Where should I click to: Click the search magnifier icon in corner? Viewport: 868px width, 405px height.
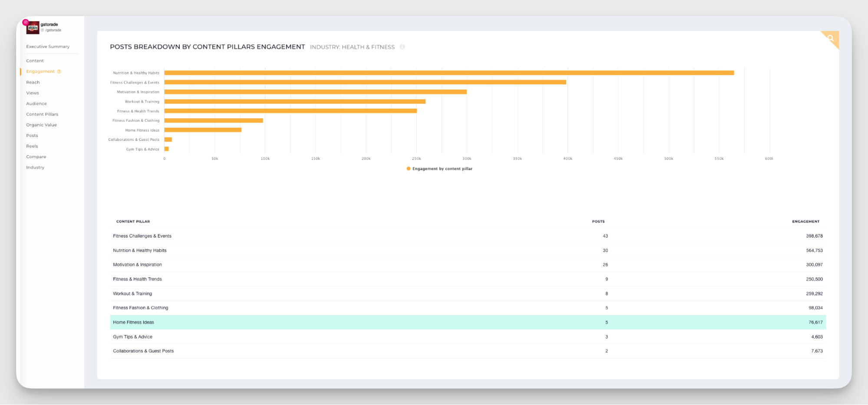tap(831, 38)
